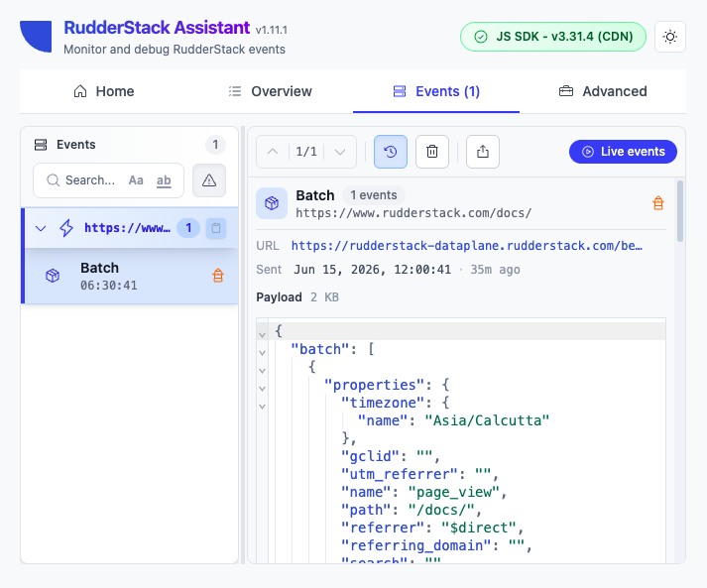Click the orange lighthouse icon in details header
The height and width of the screenshot is (588, 707).
[x=658, y=203]
